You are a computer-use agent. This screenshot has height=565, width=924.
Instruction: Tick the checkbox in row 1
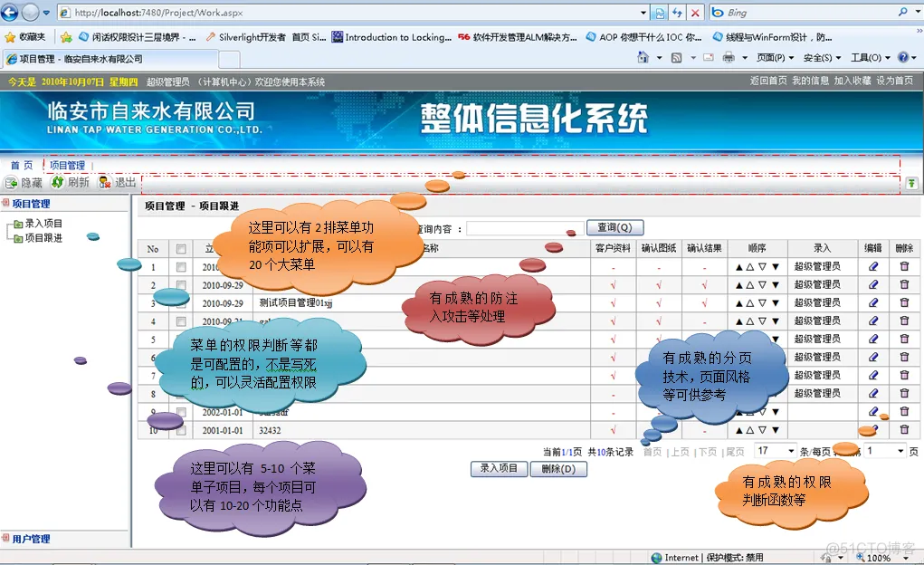click(x=181, y=267)
